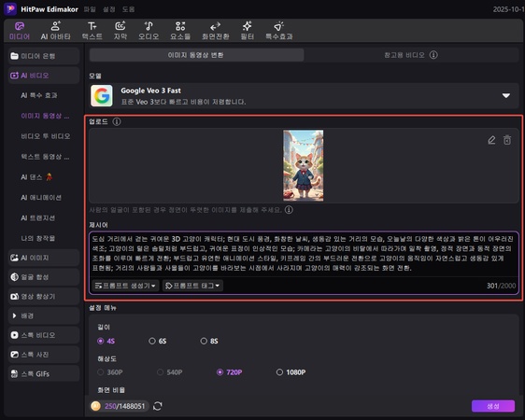Expand the 배경 section in sidebar

point(44,315)
